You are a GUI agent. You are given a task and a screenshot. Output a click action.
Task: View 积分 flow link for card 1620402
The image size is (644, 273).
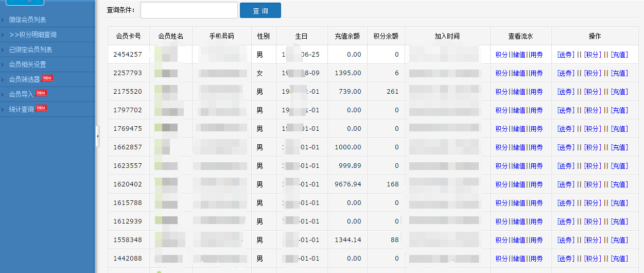pos(501,184)
